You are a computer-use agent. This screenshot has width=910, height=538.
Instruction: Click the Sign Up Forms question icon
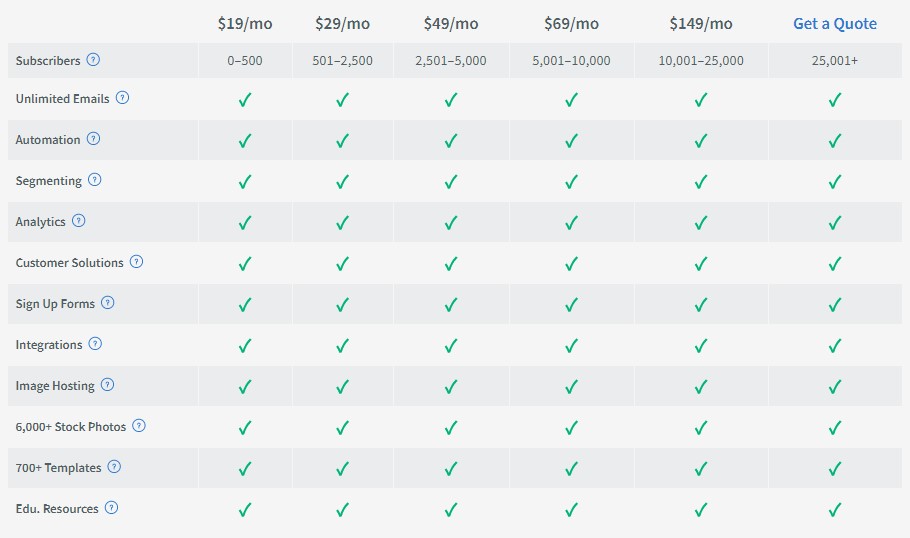107,303
